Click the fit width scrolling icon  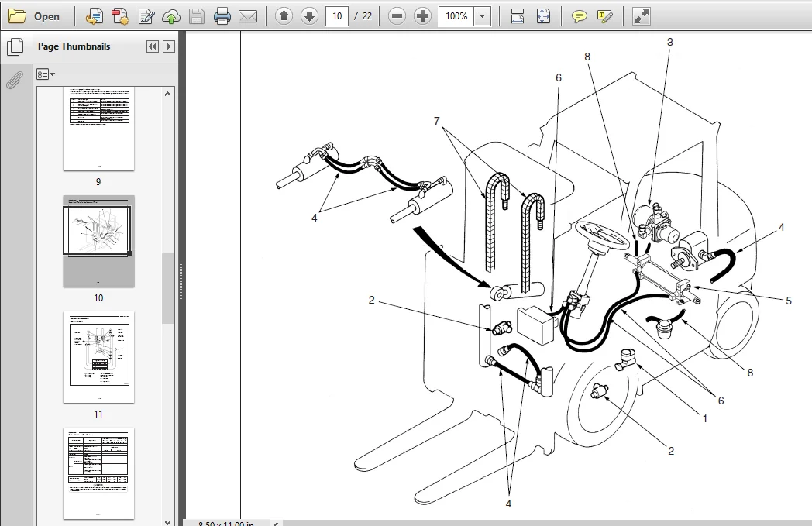518,16
